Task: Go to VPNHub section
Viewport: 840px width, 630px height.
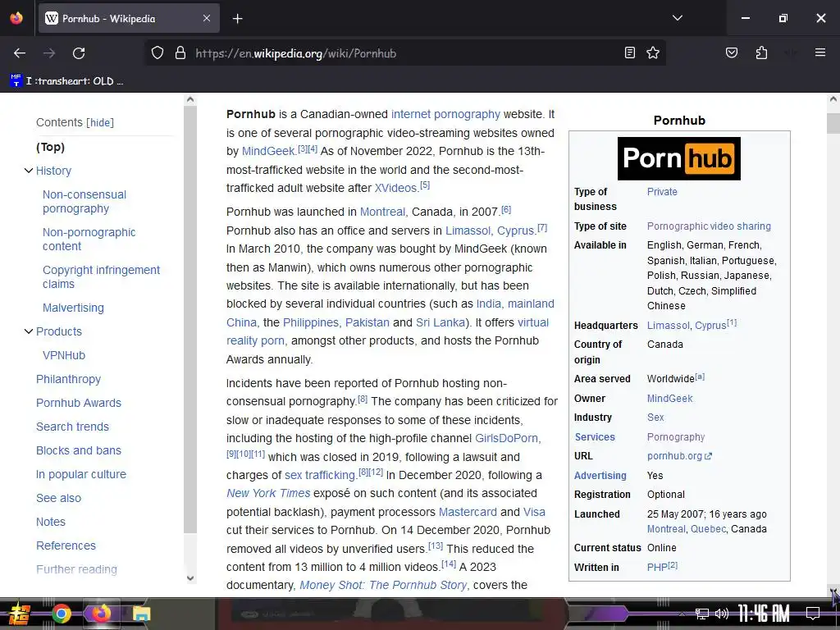Action: (x=64, y=355)
